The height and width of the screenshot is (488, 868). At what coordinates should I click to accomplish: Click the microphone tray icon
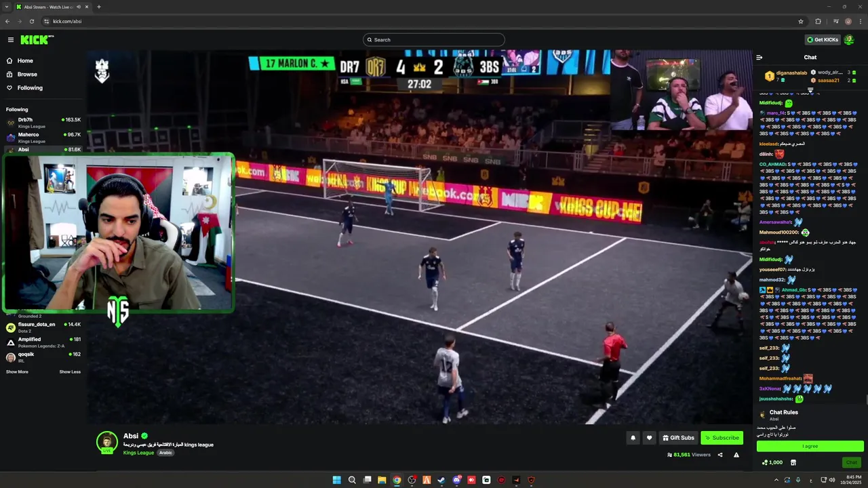coord(798,480)
